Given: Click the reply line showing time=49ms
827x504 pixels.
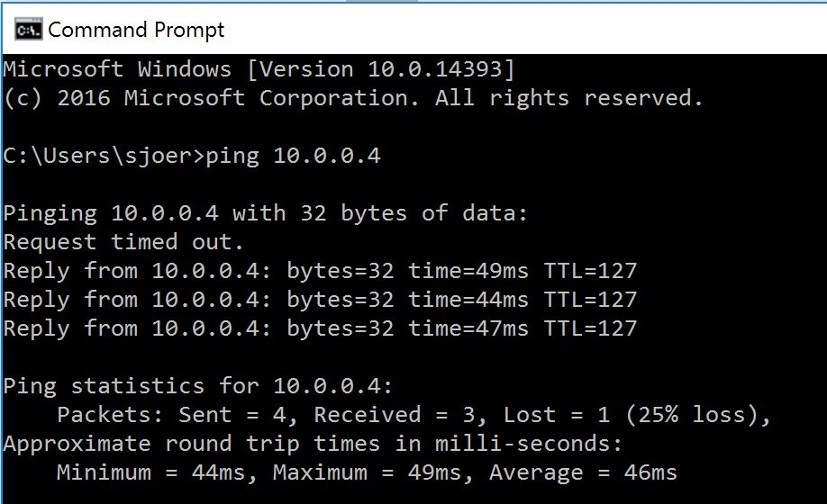Looking at the screenshot, I should (320, 271).
